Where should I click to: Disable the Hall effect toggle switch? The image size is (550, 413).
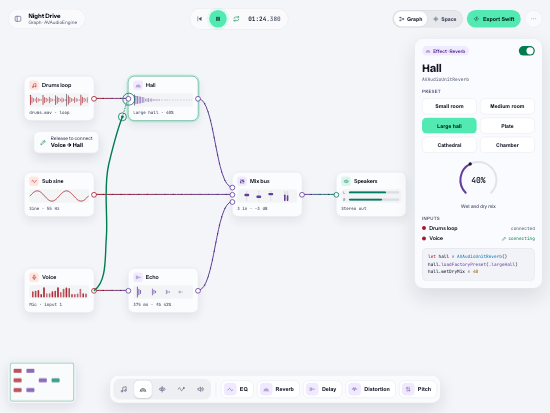point(526,51)
